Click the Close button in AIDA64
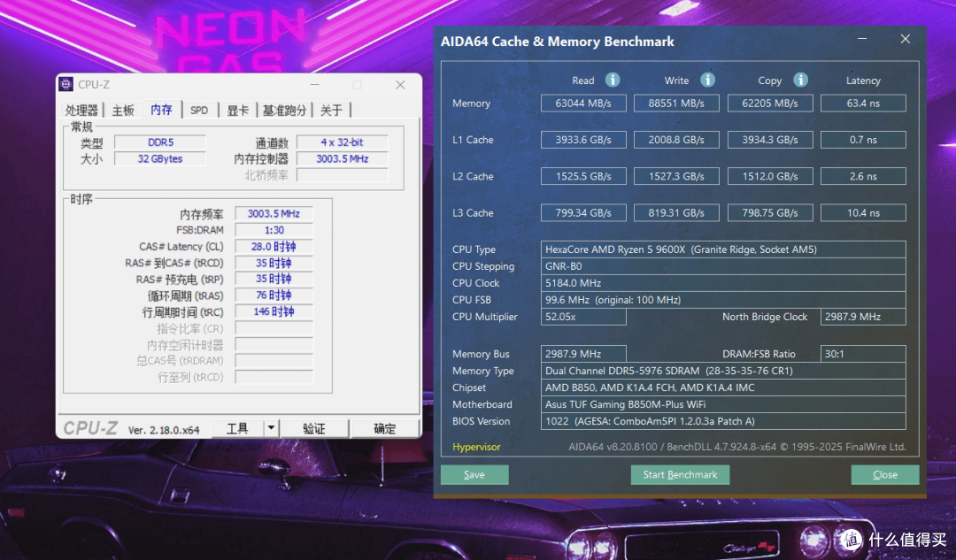The height and width of the screenshot is (560, 956). (x=884, y=475)
